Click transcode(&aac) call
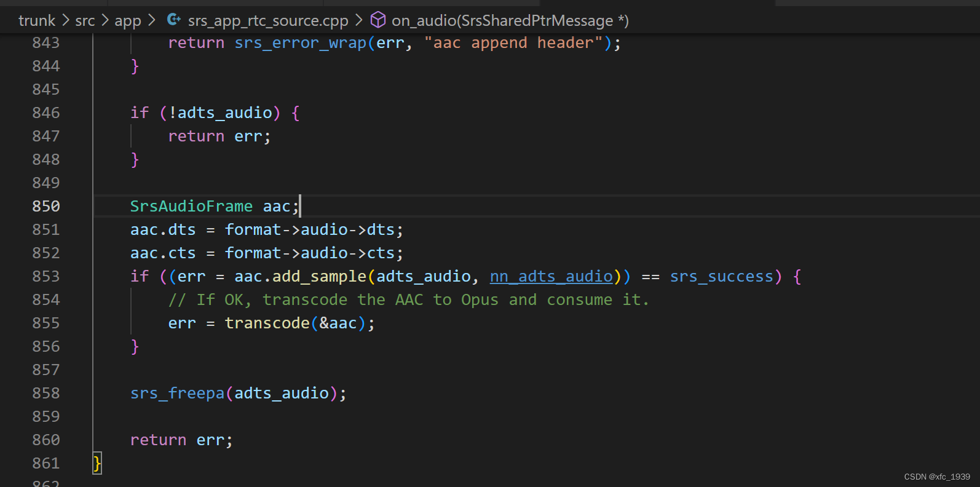The image size is (980, 487). click(295, 323)
